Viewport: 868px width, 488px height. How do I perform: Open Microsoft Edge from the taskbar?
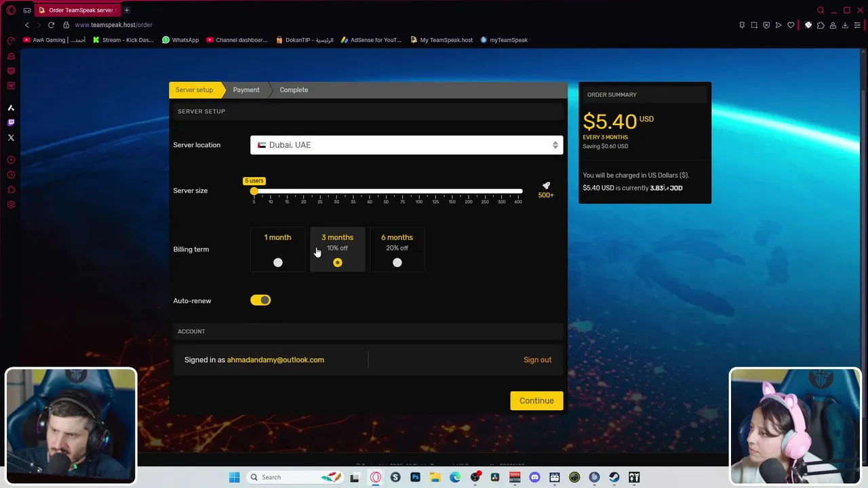point(455,477)
